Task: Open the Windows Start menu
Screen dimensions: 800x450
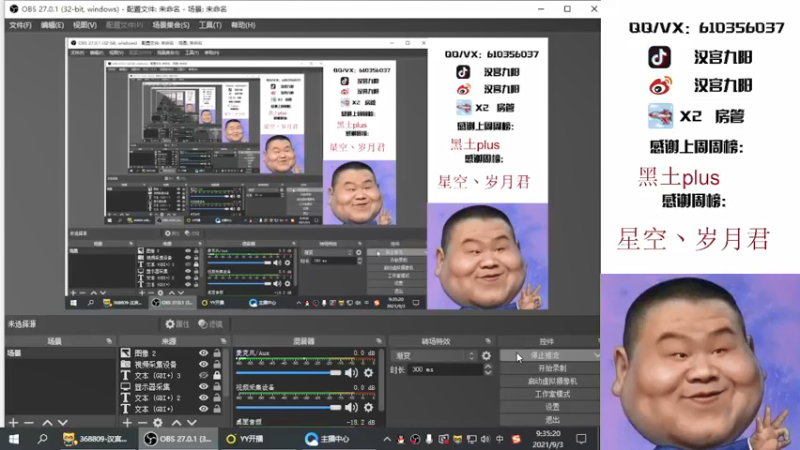Action: click(x=14, y=439)
